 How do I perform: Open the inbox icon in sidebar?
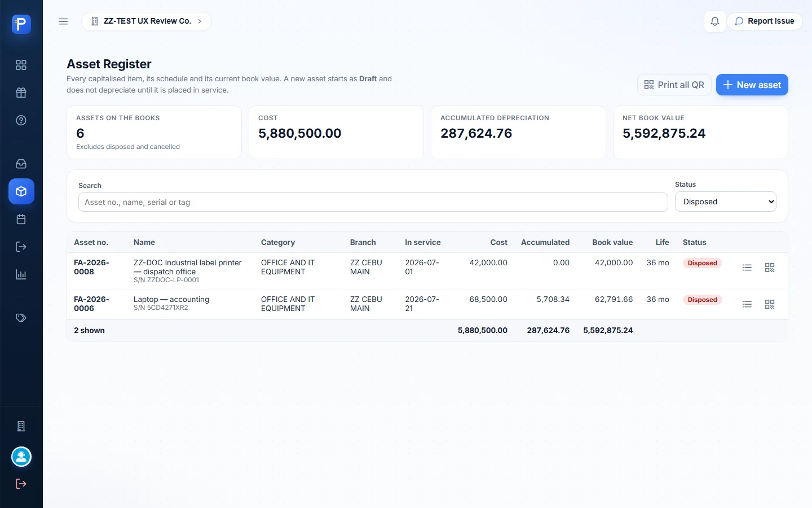pos(21,164)
